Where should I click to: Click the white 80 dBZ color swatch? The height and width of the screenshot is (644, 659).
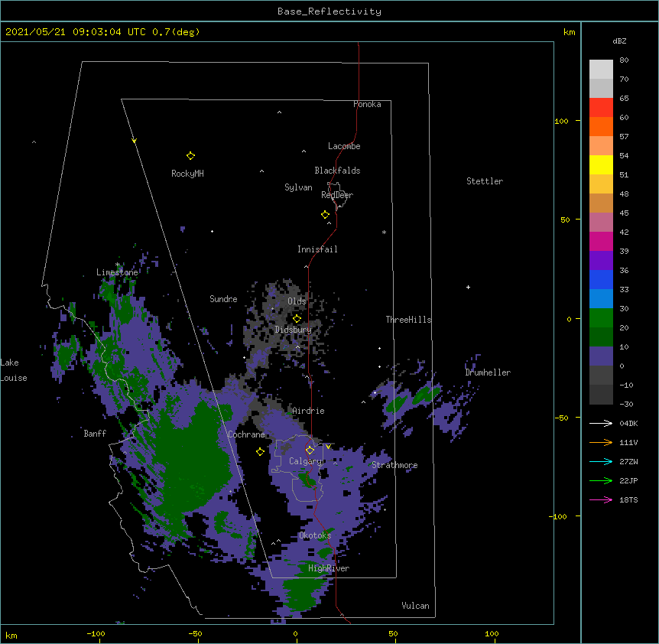point(601,70)
